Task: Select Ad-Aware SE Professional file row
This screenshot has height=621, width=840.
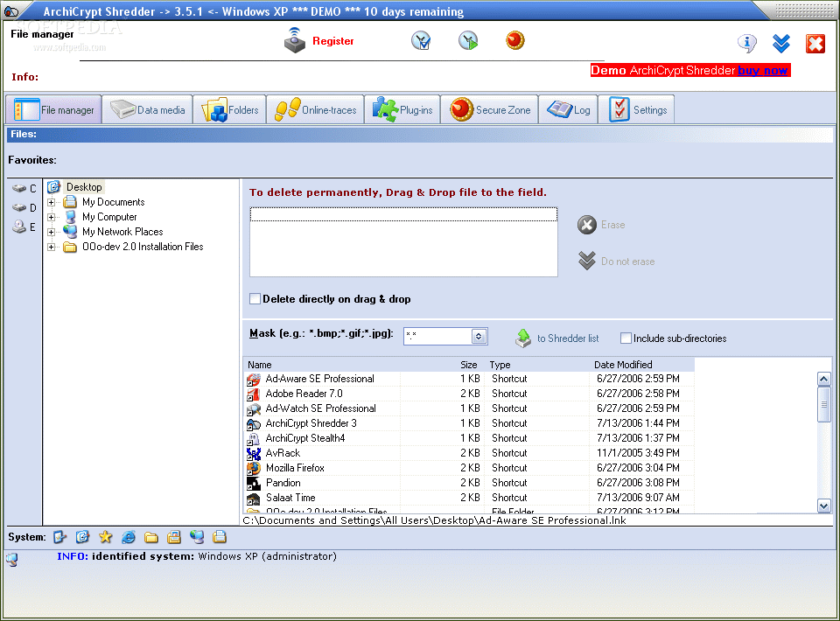Action: click(x=469, y=379)
